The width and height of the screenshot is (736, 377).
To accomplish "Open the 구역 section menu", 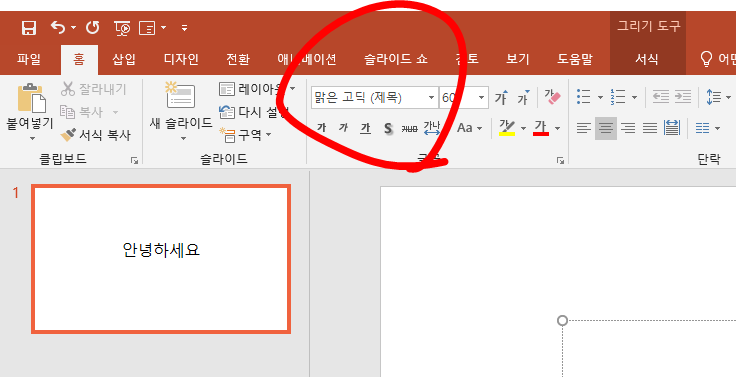I will [245, 135].
